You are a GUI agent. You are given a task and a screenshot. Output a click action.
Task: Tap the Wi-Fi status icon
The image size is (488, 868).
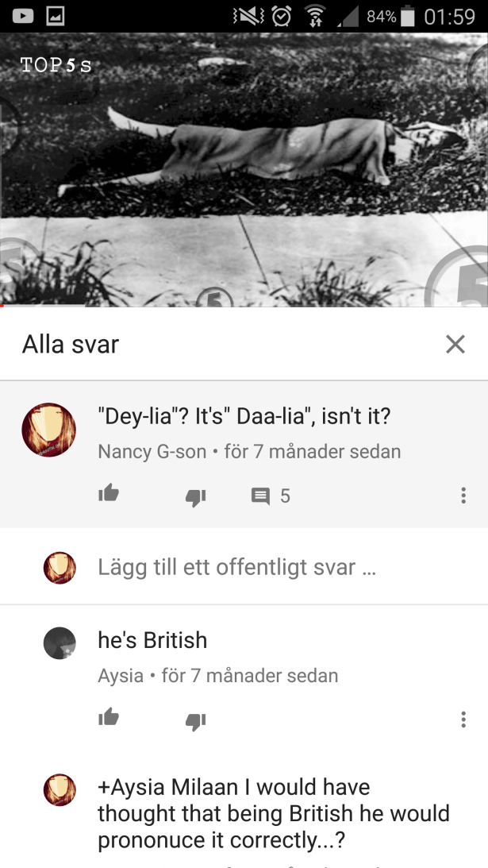tap(316, 17)
